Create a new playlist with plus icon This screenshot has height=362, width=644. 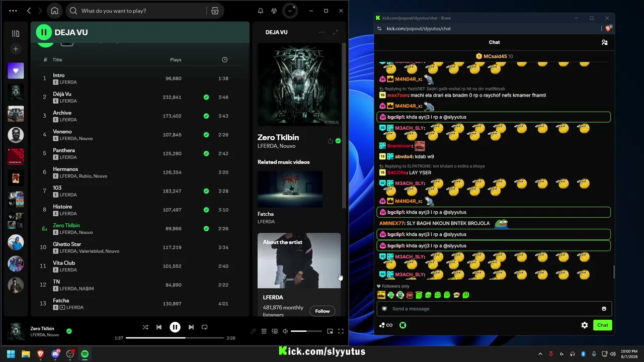point(16,49)
